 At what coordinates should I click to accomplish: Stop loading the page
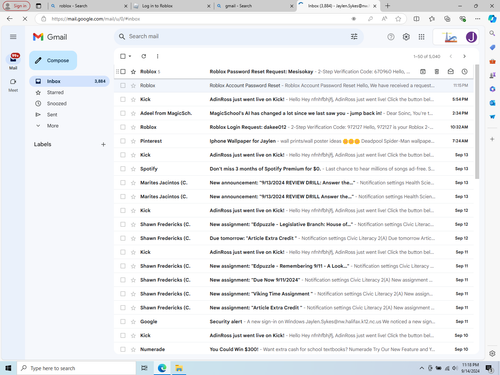[25, 19]
